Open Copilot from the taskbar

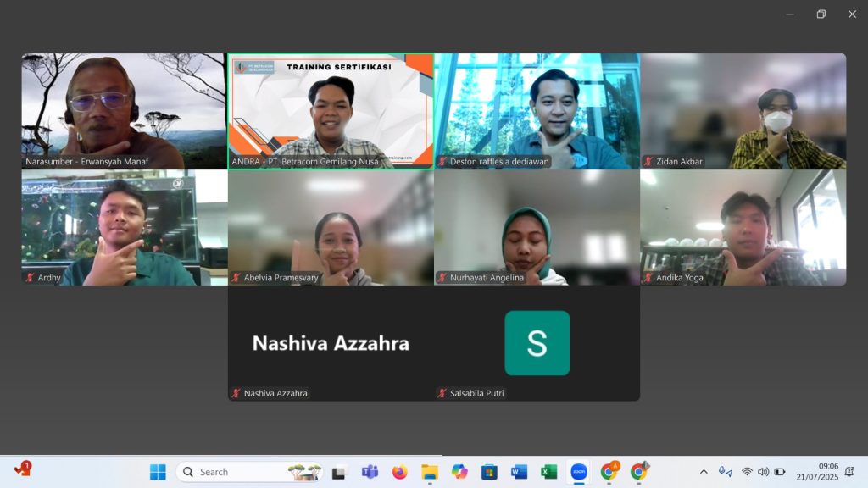(x=459, y=472)
